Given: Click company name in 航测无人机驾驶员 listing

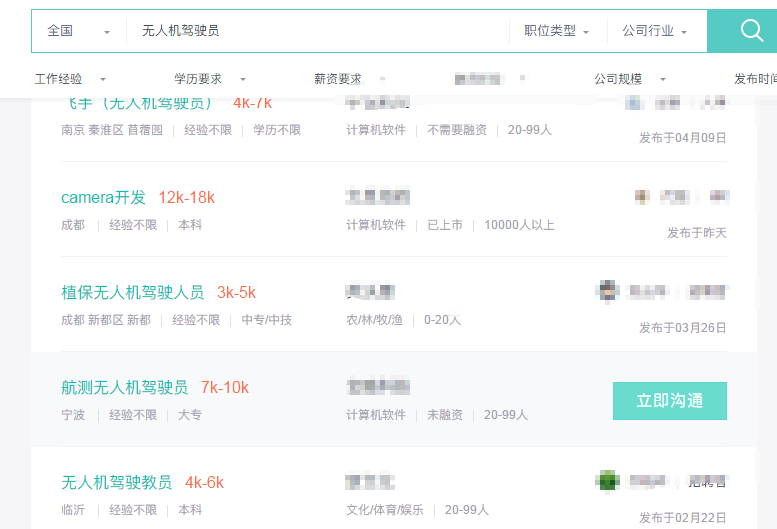Looking at the screenshot, I should pyautogui.click(x=377, y=387).
